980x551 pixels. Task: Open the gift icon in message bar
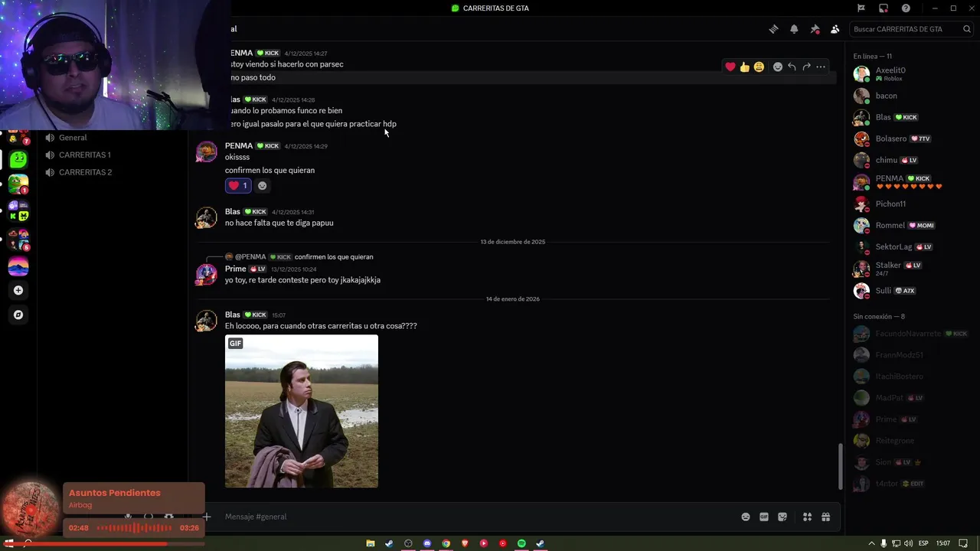825,517
